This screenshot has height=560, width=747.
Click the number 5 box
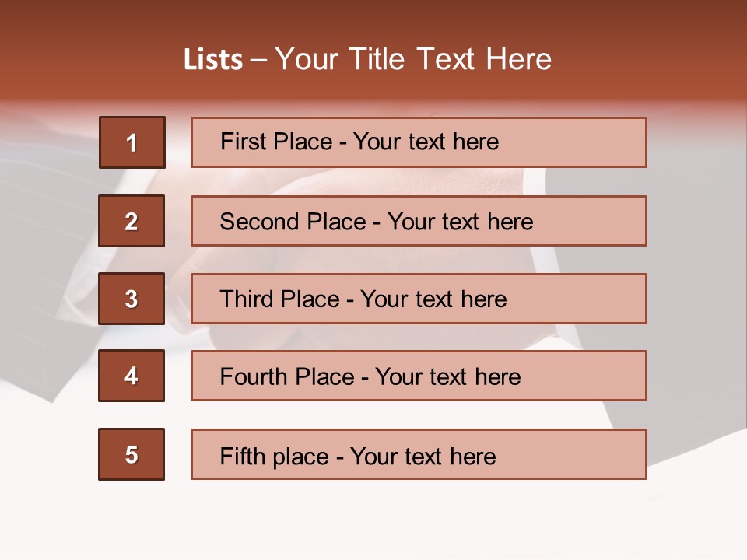132,454
